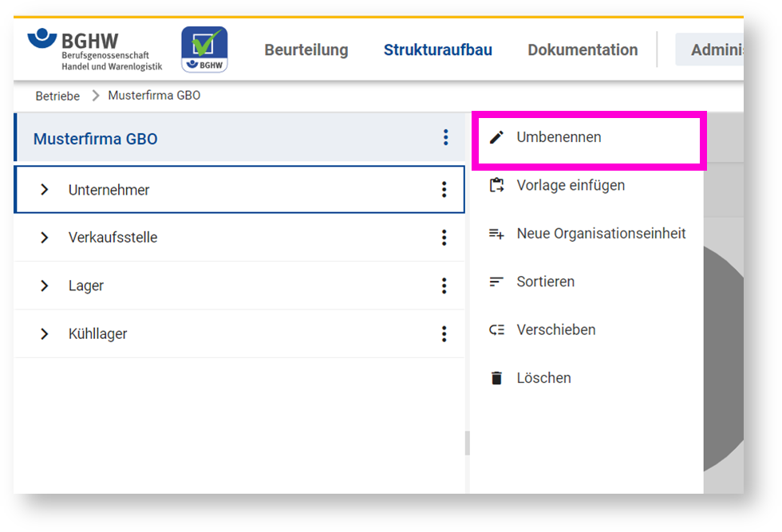Viewport: 782px width, 532px height.
Task: Click the BGHW green checkmark app icon
Action: 204,49
